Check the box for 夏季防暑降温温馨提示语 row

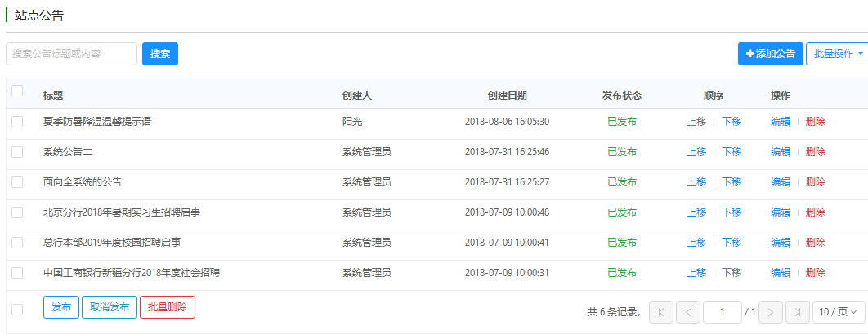click(x=17, y=122)
